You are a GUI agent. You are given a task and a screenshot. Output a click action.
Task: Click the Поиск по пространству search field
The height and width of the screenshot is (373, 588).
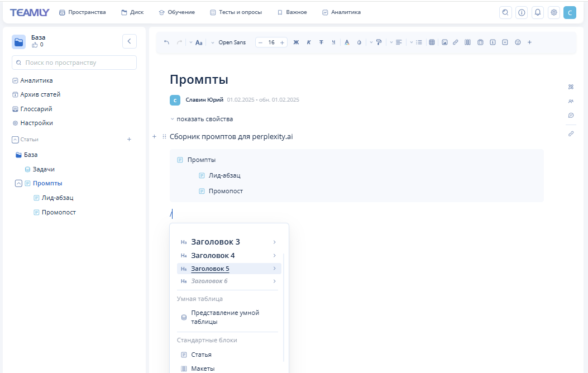(x=74, y=63)
